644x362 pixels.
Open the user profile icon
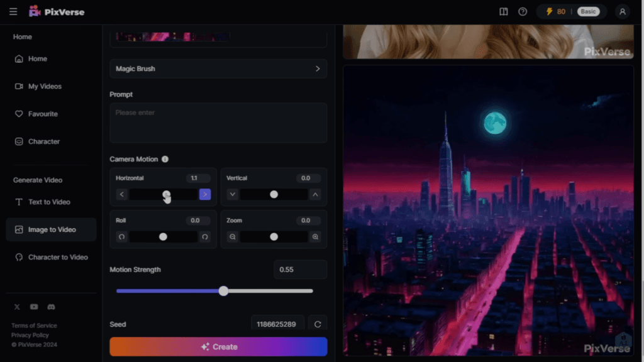(x=622, y=11)
